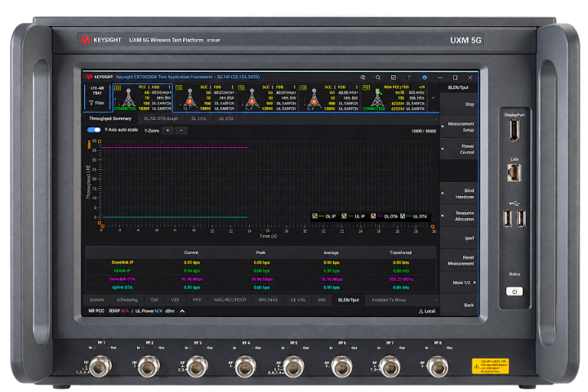
Task: Open help question mark icon
Action: click(x=409, y=78)
